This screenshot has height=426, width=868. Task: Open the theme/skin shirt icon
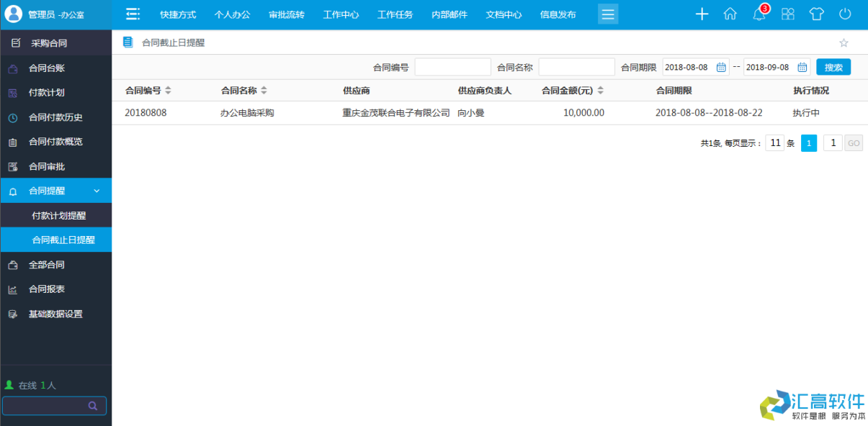[816, 14]
